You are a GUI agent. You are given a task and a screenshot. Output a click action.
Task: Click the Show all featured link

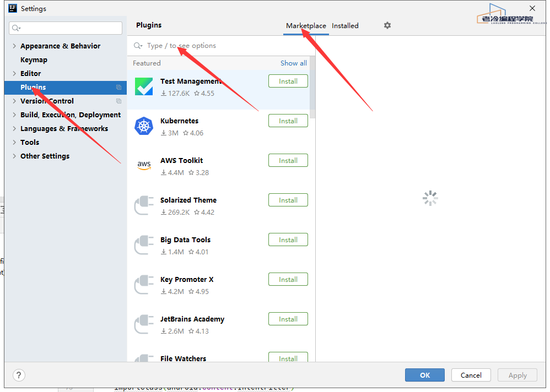(294, 63)
